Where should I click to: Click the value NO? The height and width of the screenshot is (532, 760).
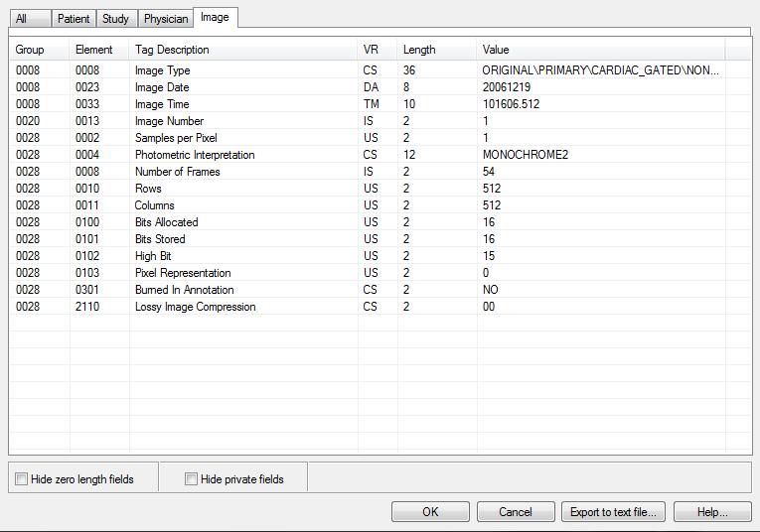491,290
